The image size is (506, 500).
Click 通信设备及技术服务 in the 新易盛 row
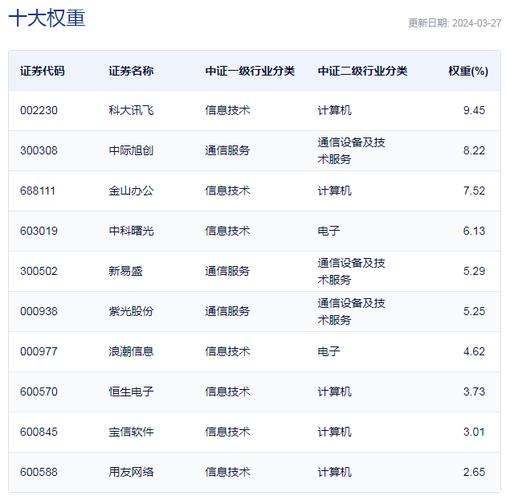pyautogui.click(x=351, y=271)
